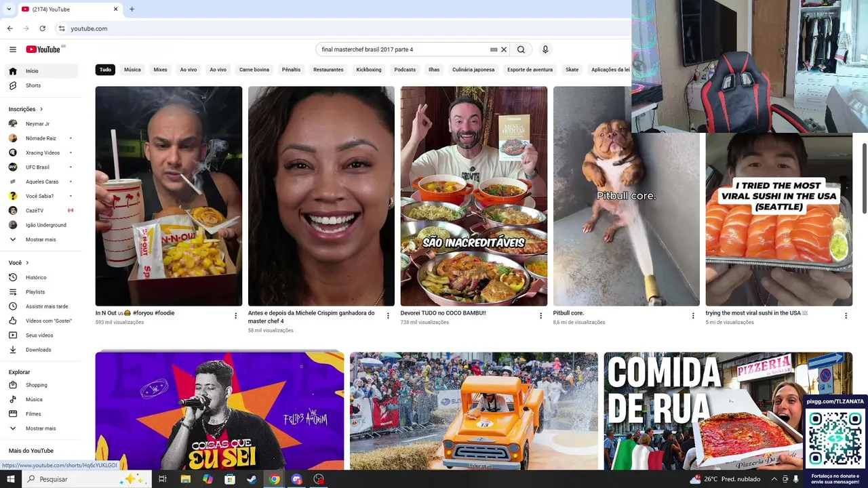Open File Explorer from the taskbar
Viewport: 868px width, 488px height.
click(x=185, y=479)
